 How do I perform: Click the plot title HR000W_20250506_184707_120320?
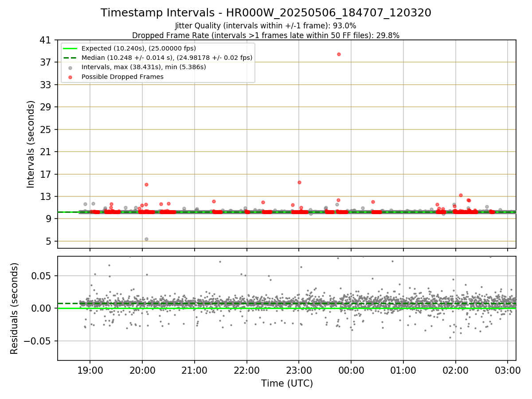266,13
